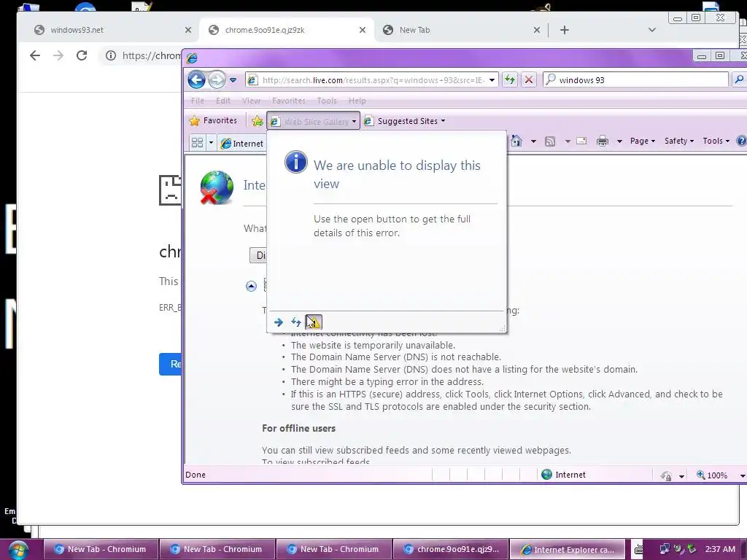The image size is (747, 560).
Task: Click the Open arrow in the web slice flyout
Action: point(279,322)
